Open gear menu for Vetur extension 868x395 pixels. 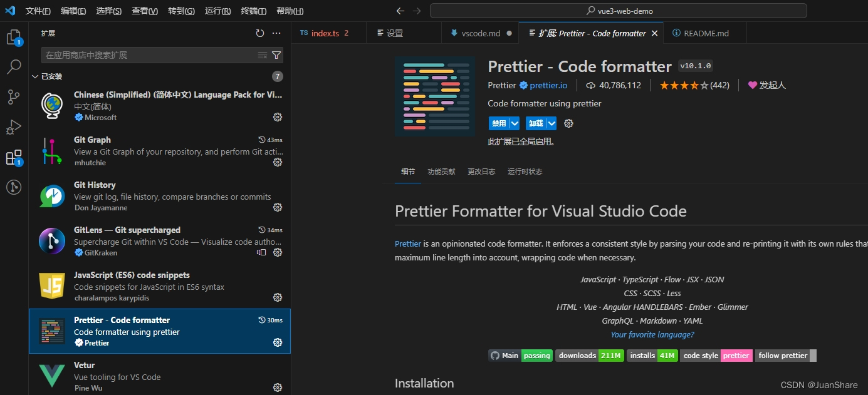tap(278, 387)
